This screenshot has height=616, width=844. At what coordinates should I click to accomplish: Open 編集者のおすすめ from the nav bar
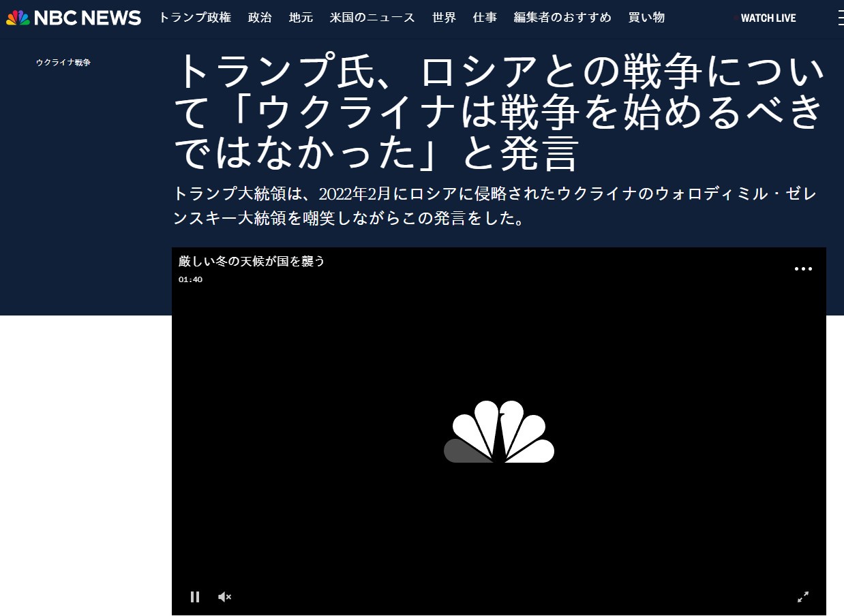[562, 18]
